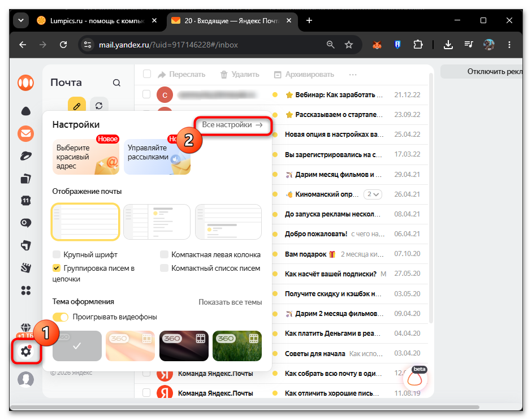Reload the page with browser refresh icon
The height and width of the screenshot is (420, 532).
click(x=63, y=45)
